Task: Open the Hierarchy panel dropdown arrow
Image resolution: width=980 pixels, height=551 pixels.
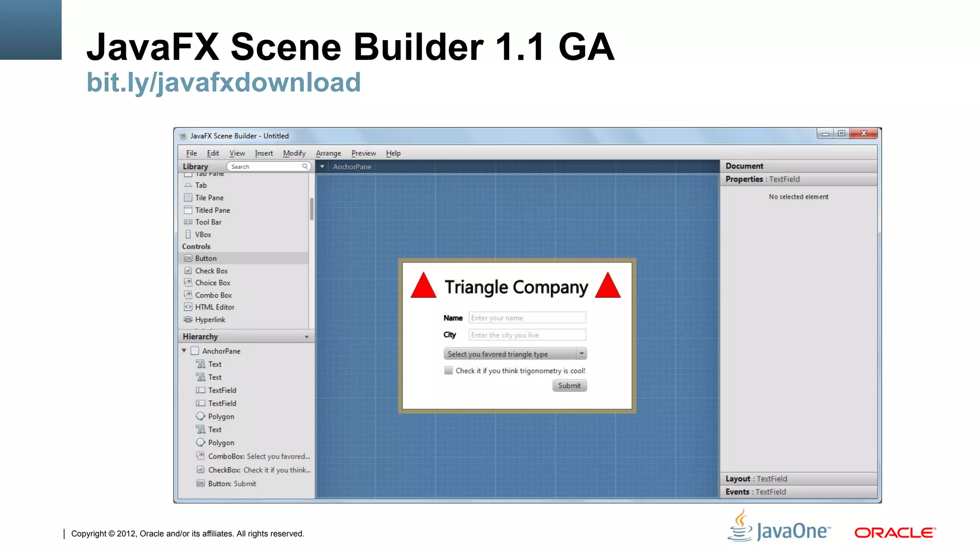Action: [307, 337]
